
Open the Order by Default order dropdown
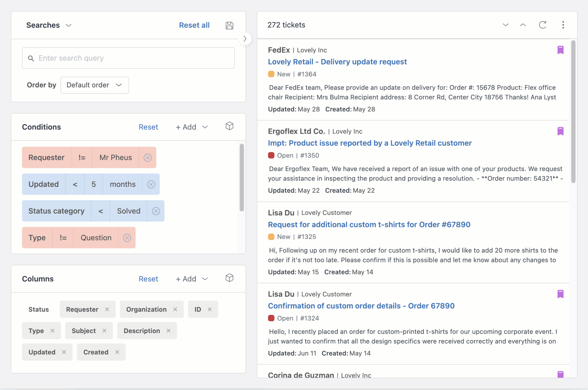click(94, 85)
